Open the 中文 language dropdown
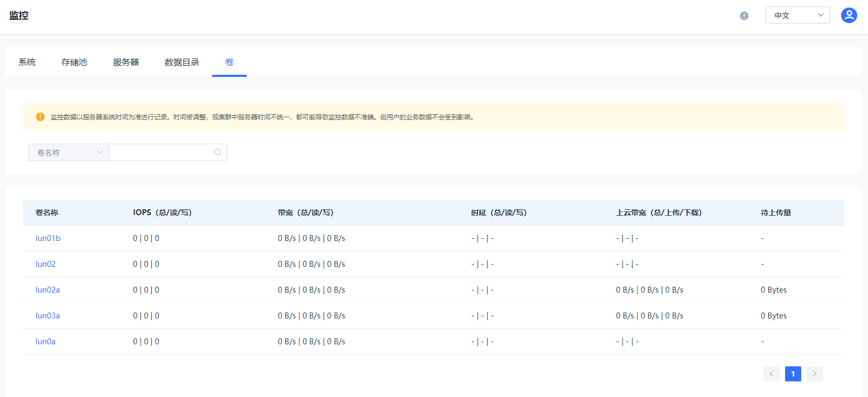Screen dimensions: 868x397 tap(797, 15)
